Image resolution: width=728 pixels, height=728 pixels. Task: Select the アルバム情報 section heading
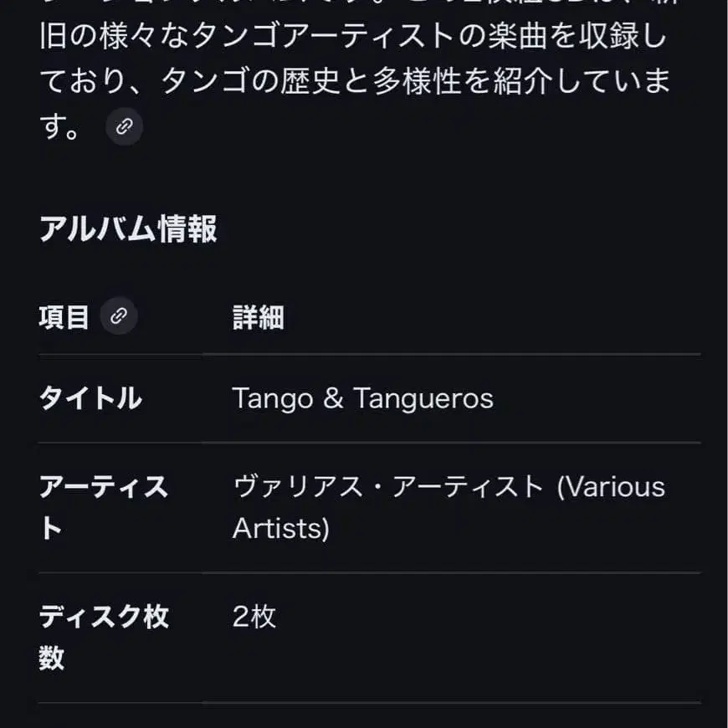coord(128,228)
